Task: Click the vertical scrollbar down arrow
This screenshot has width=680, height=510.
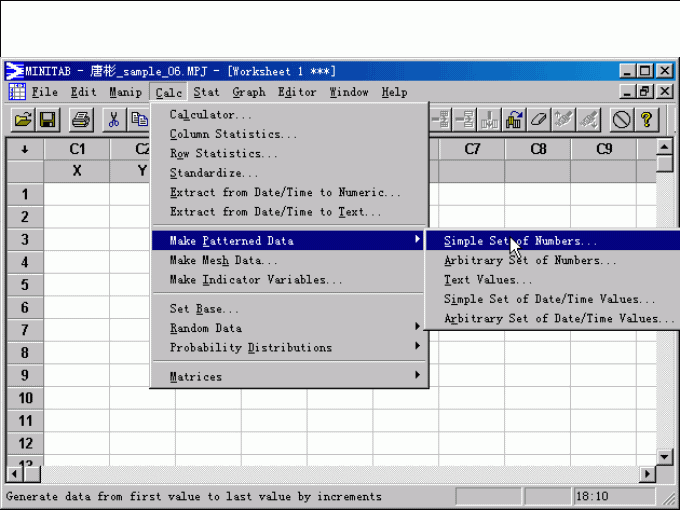Action: point(665,453)
